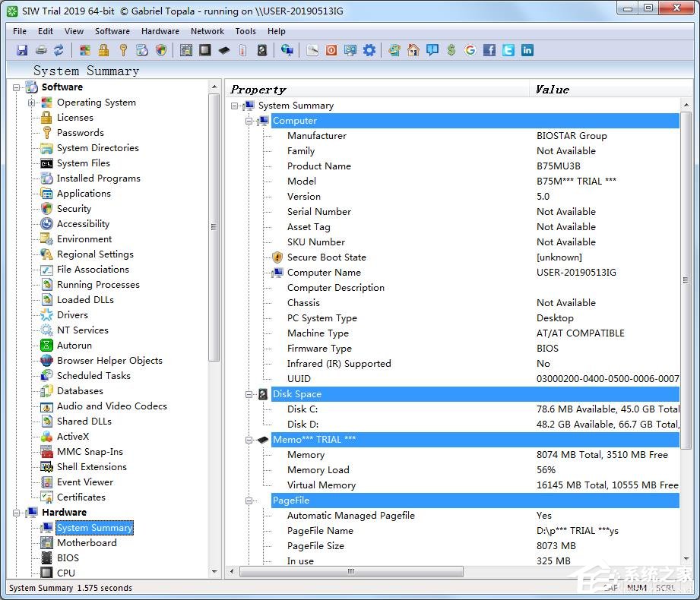Click the padlock icon in toolbar
The height and width of the screenshot is (600, 700).
(x=103, y=50)
